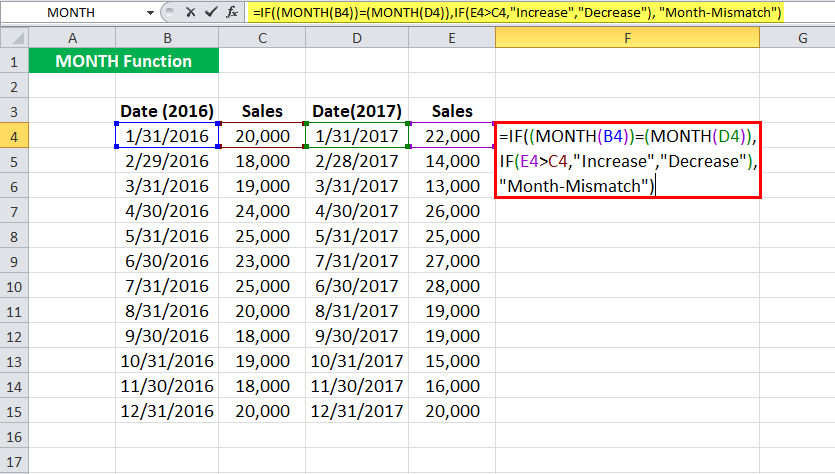The width and height of the screenshot is (835, 474).
Task: Click 2017 sales value 15,000
Action: click(x=452, y=361)
